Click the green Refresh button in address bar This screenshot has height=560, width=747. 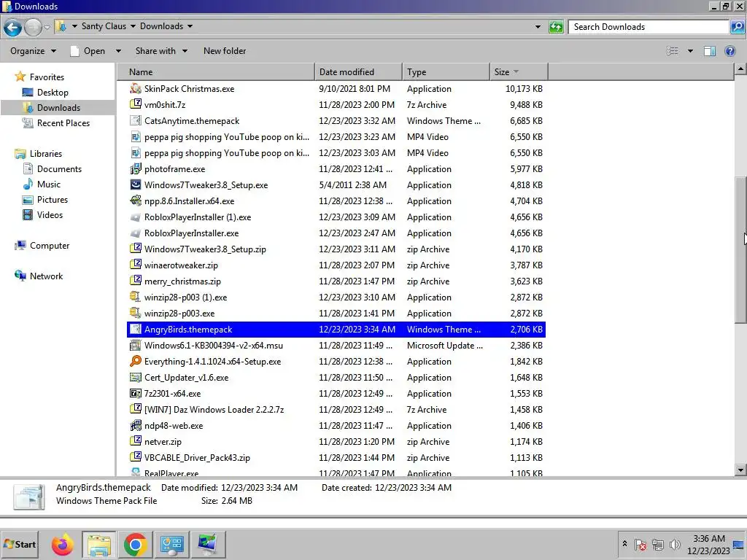[556, 27]
